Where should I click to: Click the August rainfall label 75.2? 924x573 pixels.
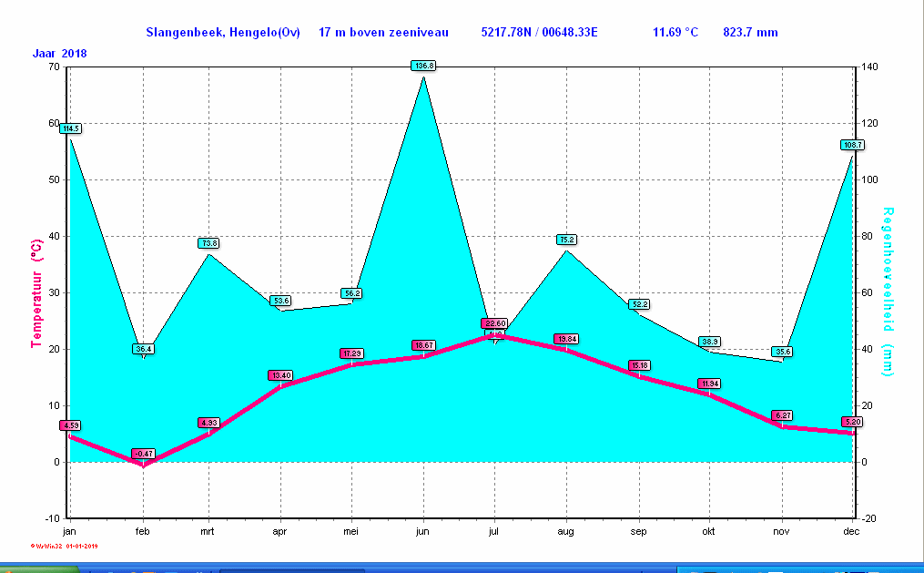tap(566, 240)
